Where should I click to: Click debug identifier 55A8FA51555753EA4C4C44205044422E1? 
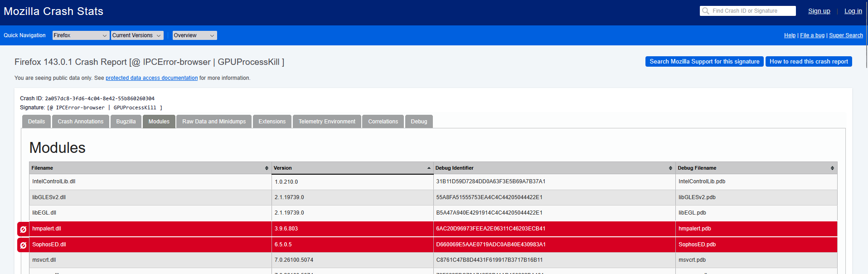tap(490, 197)
